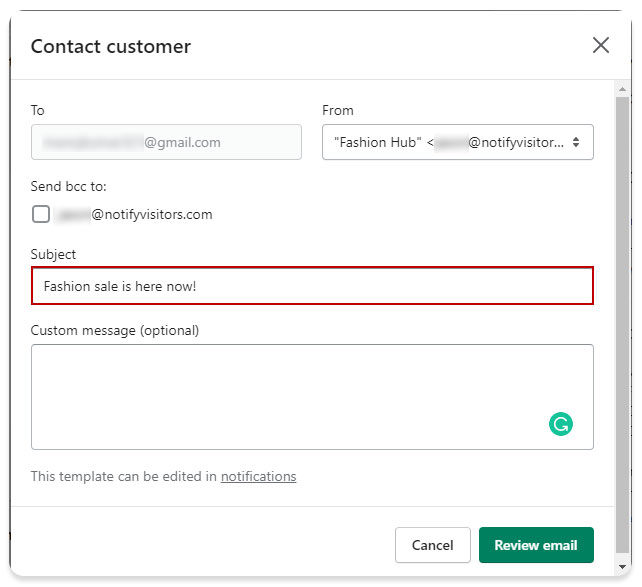Enable the Send bcc checkbox
This screenshot has width=642, height=587.
(41, 214)
